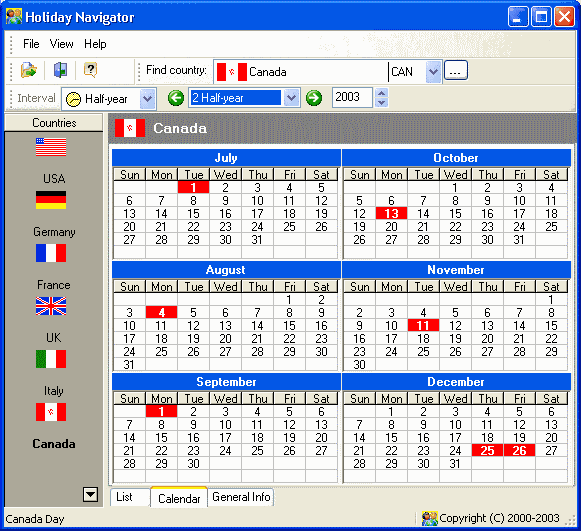This screenshot has height=531, width=581.
Task: Select October 13 highlighted holiday
Action: click(x=391, y=213)
